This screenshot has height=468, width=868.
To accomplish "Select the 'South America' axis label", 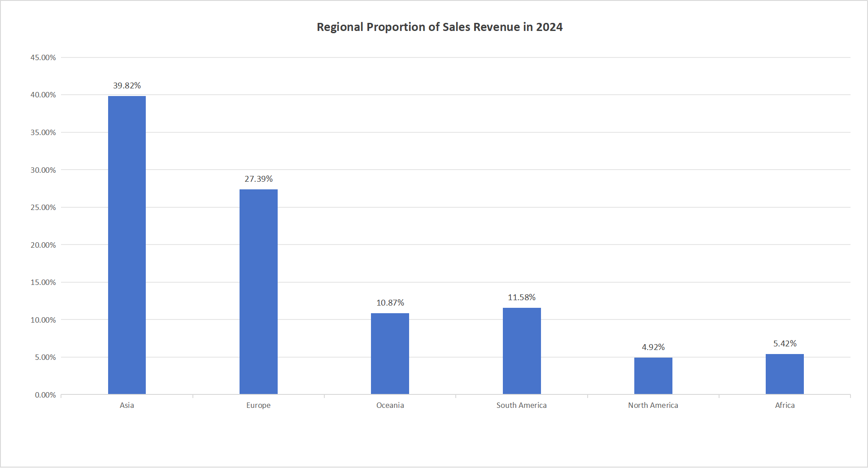I will pos(521,405).
